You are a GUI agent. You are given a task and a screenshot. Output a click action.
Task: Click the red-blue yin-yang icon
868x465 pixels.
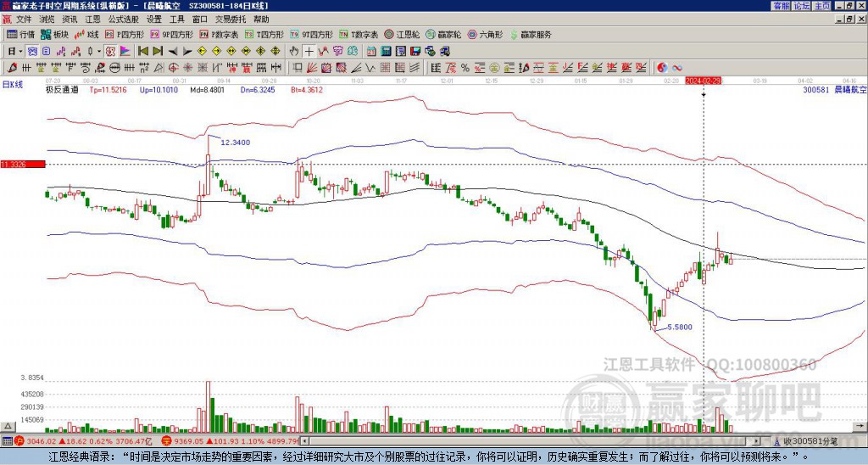pyautogui.click(x=662, y=68)
